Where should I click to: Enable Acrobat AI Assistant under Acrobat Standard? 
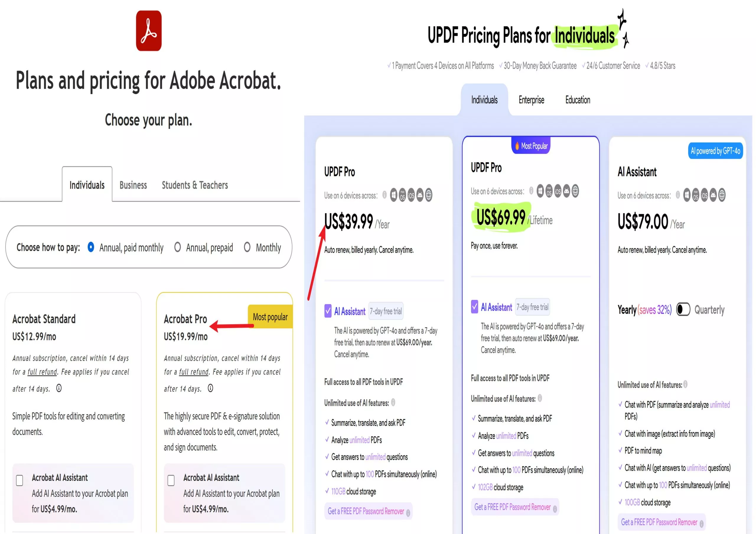click(x=19, y=480)
